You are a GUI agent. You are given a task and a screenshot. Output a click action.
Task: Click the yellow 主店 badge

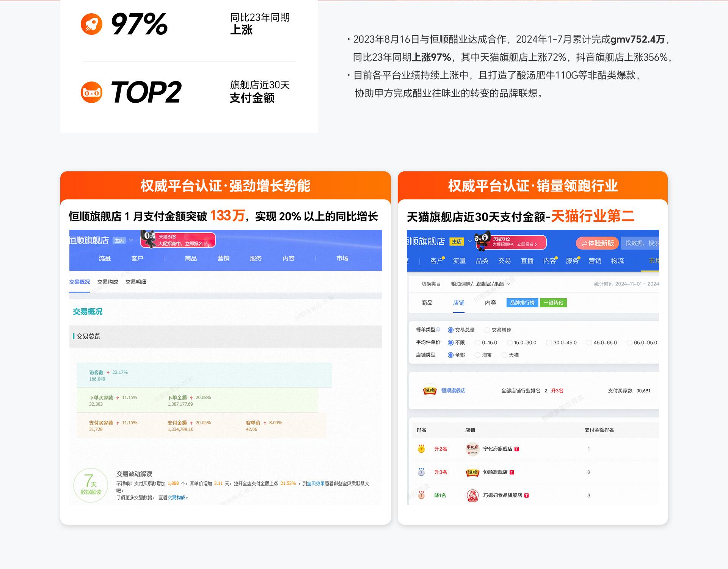pyautogui.click(x=457, y=241)
